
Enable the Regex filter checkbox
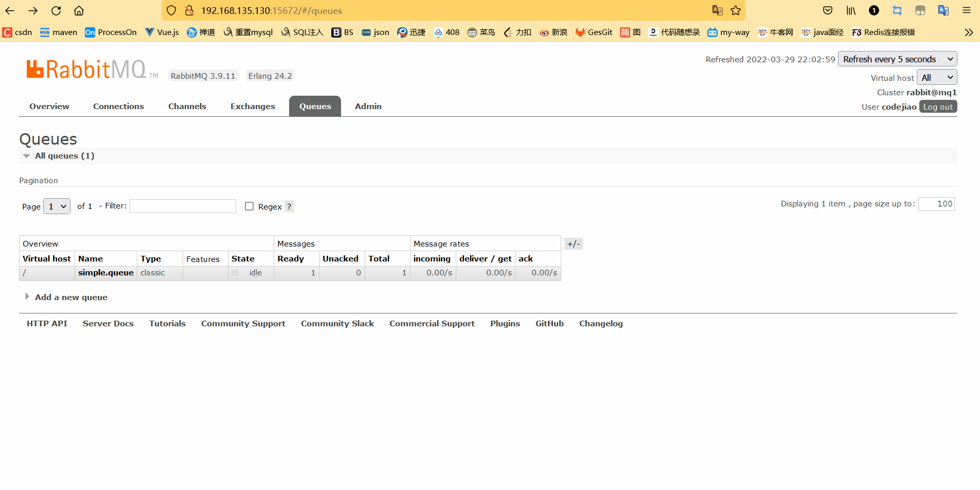coord(250,206)
